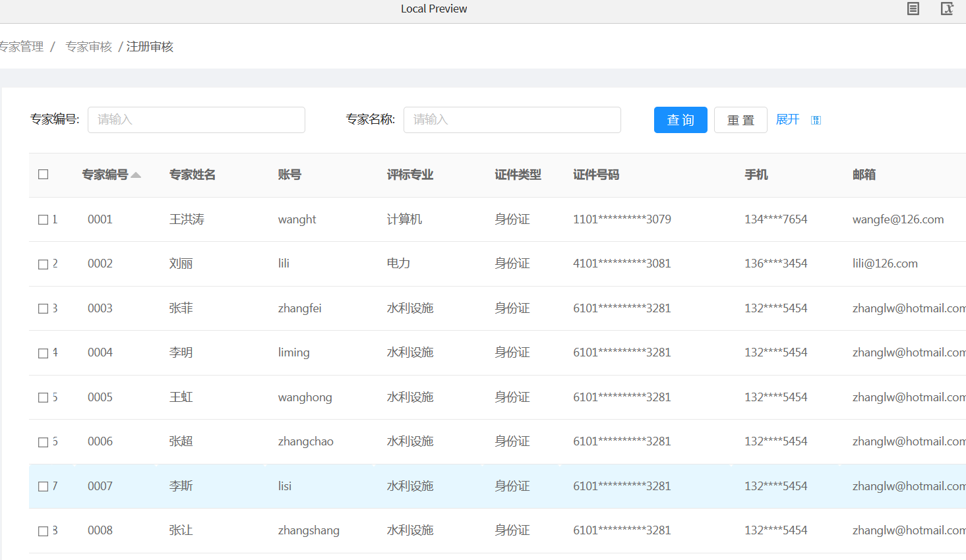Screen dimensions: 966x560
Task: Click the 邮箱 column header
Action: point(864,175)
